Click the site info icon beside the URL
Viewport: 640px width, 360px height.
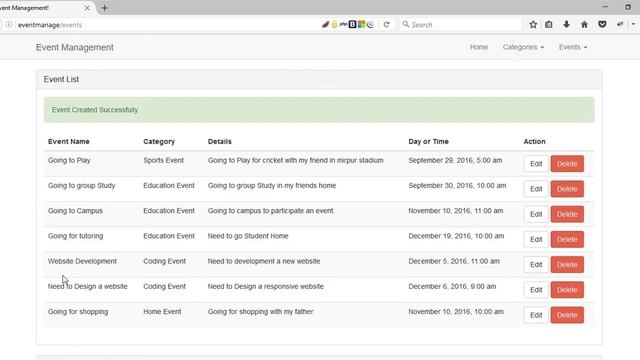(x=9, y=24)
